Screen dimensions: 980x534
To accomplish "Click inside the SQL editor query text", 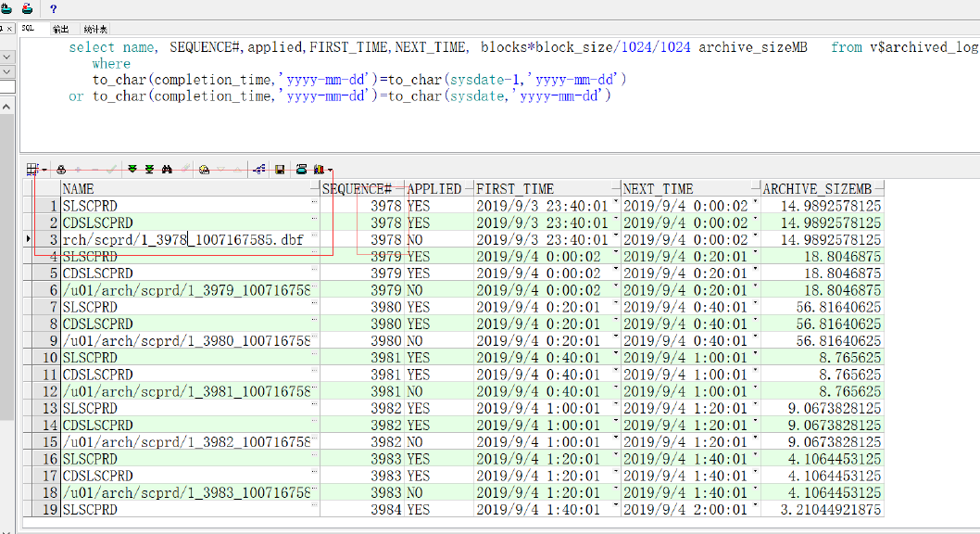I will click(x=371, y=80).
